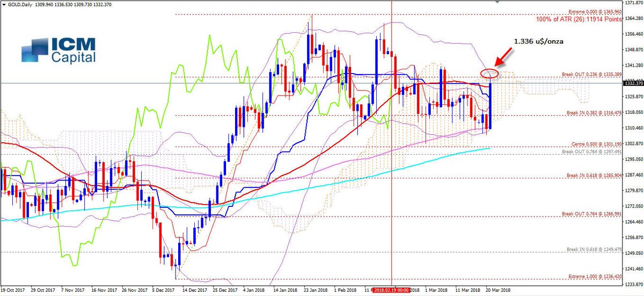Click price scale value 1279.870

(x=634, y=191)
